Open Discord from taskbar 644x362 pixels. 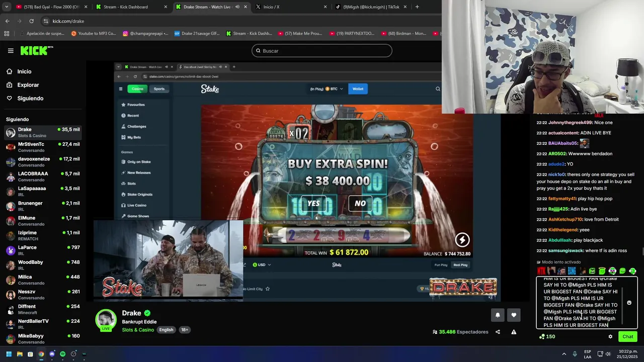[52, 354]
